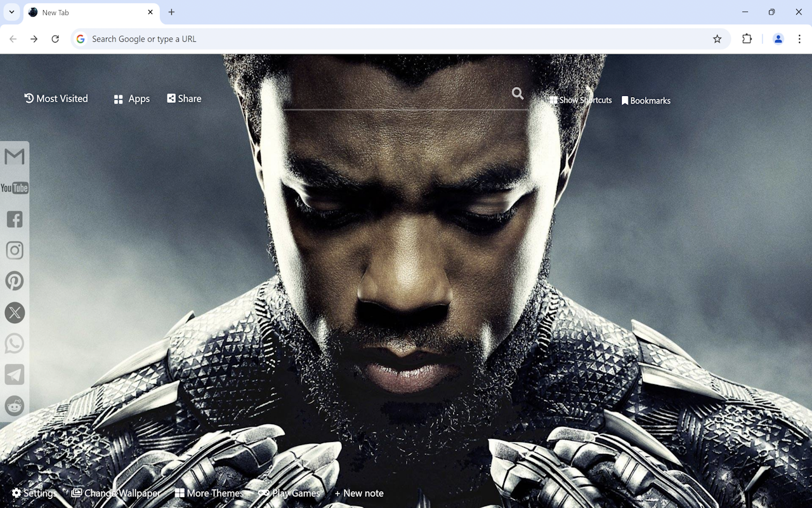Open More Themes link
Screen dimensions: 812x508
point(209,493)
